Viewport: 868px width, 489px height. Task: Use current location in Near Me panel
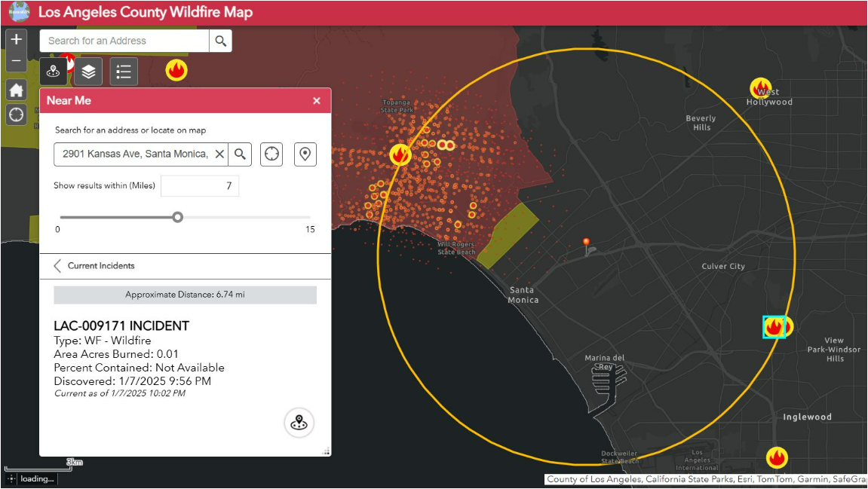coord(271,154)
